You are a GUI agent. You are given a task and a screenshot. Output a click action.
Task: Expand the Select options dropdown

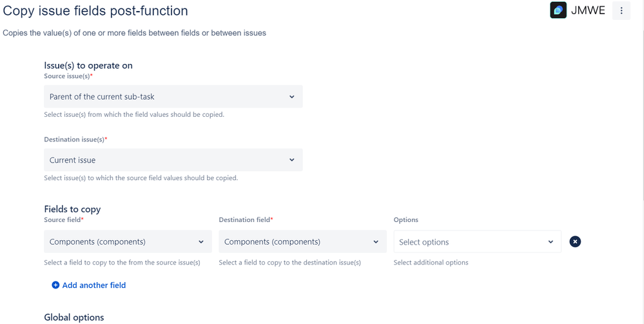[477, 242]
